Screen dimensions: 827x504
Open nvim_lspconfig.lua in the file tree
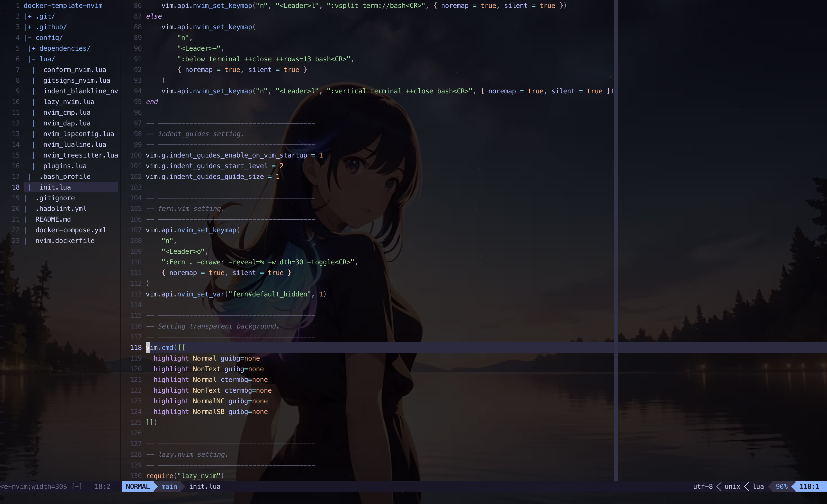coord(78,134)
